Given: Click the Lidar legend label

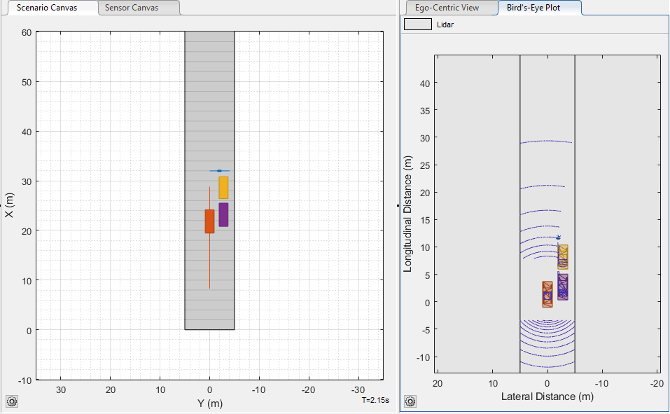Looking at the screenshot, I should [445, 25].
